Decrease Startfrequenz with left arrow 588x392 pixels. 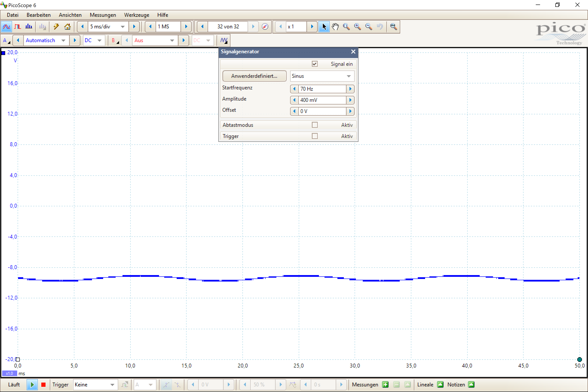(294, 89)
